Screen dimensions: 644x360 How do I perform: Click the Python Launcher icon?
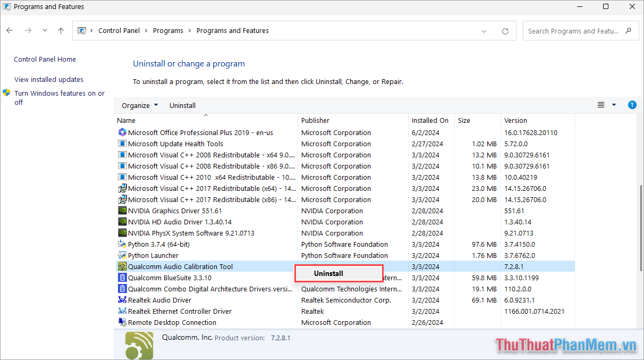click(122, 255)
